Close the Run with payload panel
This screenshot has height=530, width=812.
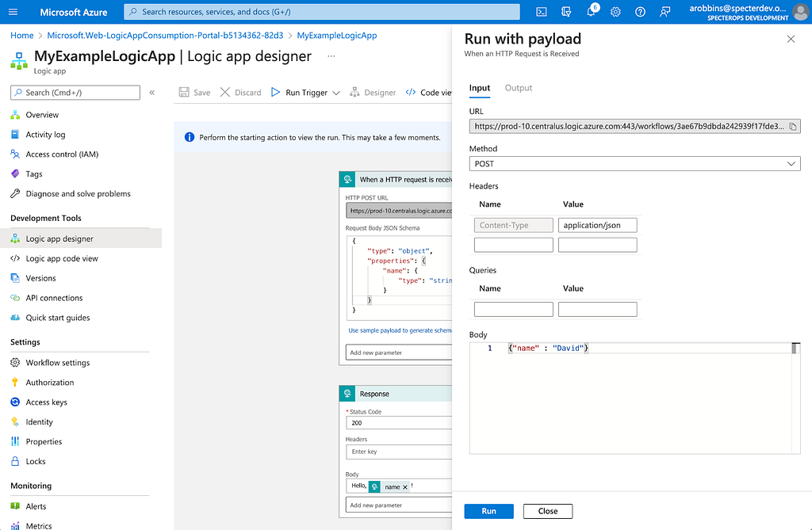tap(791, 39)
